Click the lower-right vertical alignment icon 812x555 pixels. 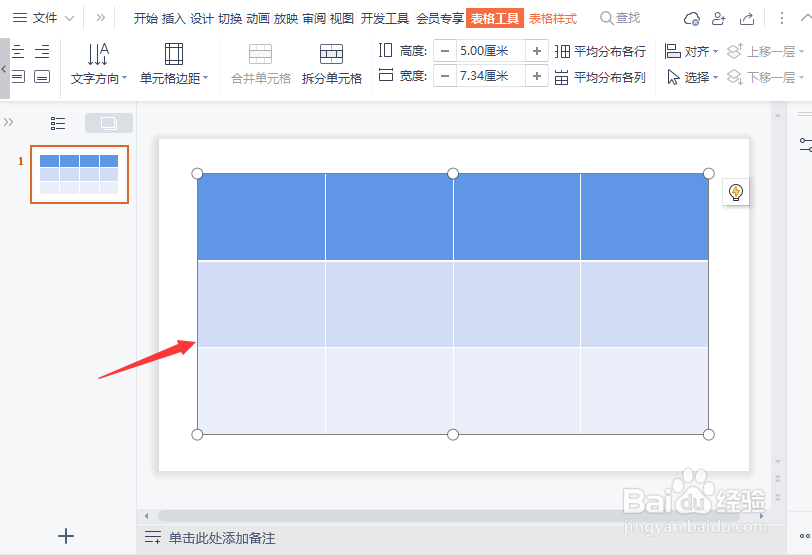(x=42, y=77)
